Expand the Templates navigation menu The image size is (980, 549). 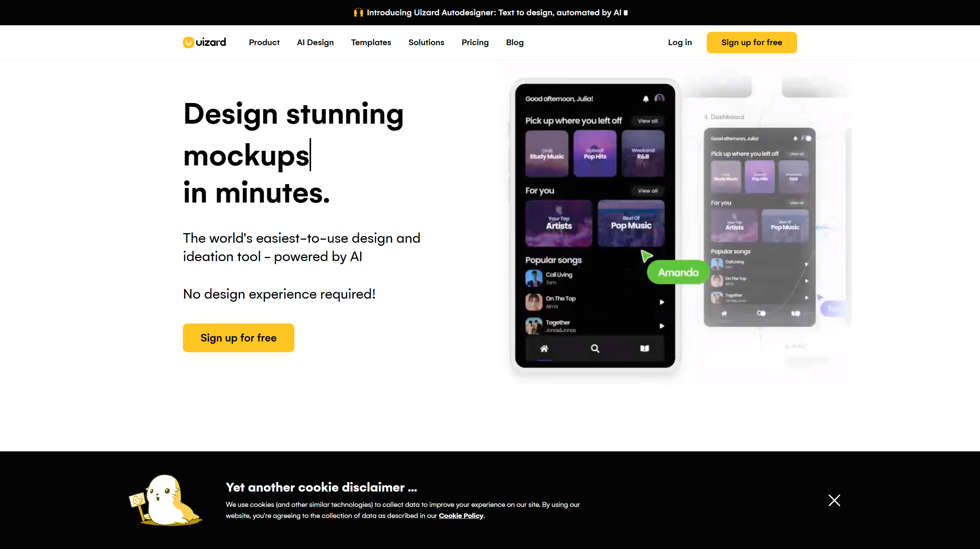(x=371, y=42)
